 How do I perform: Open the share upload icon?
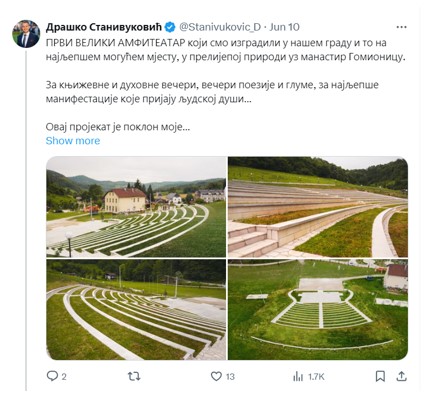402,376
